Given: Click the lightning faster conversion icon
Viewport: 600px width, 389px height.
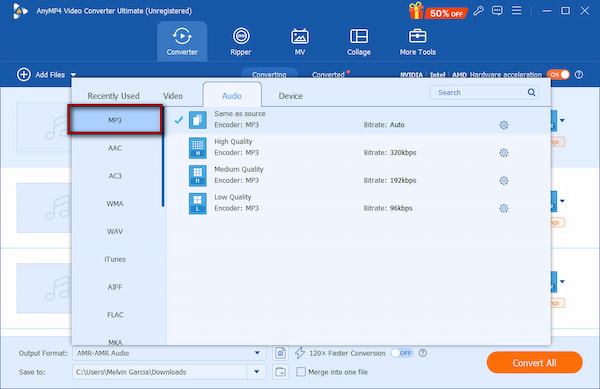Looking at the screenshot, I should [x=300, y=353].
